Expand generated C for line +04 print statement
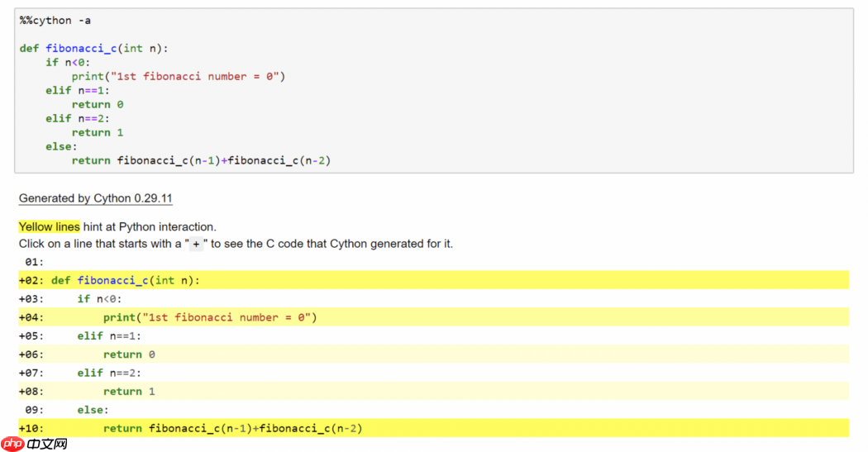The width and height of the screenshot is (868, 452). click(433, 317)
